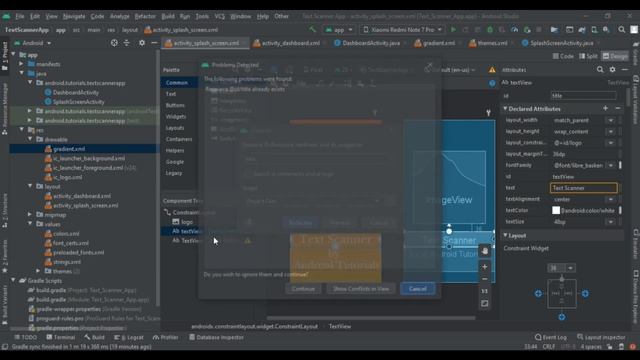Switch to themes.xml editor tab
640x360 pixels.
pos(493,43)
